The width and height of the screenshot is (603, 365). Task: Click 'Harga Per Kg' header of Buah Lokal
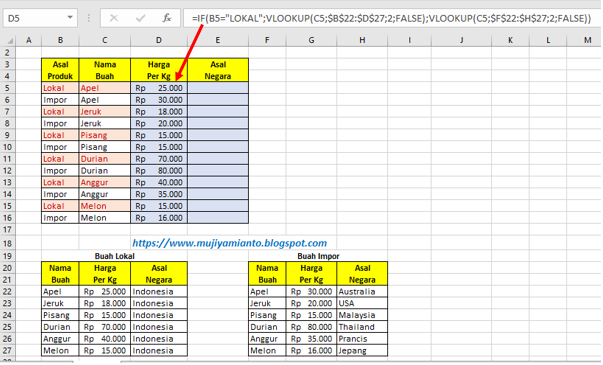(x=105, y=274)
